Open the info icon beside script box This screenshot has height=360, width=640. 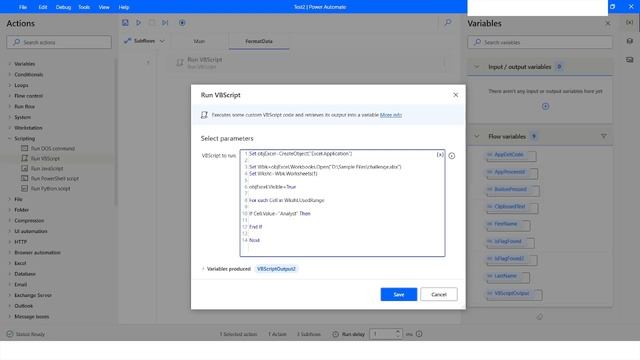(x=452, y=156)
